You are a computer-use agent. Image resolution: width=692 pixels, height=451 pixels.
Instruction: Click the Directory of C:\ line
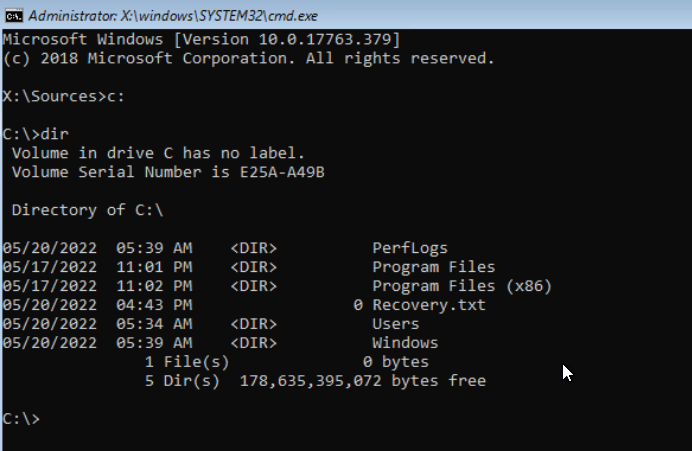tap(87, 210)
